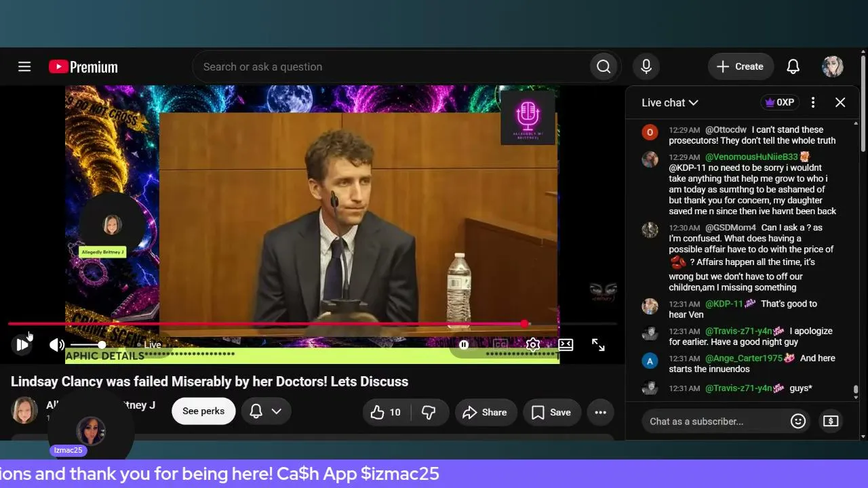The width and height of the screenshot is (868, 488).
Task: Open @GSDMom4 chat author name
Action: (x=730, y=228)
